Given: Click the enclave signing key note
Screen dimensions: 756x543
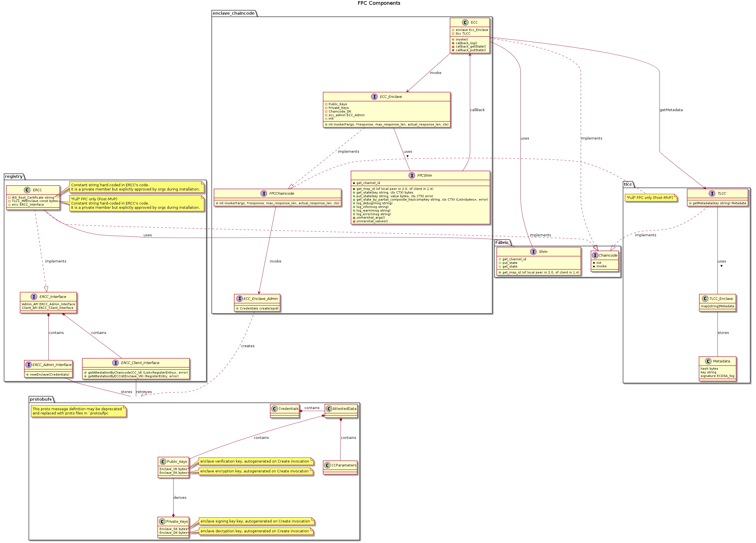Looking at the screenshot, I should click(x=256, y=521).
